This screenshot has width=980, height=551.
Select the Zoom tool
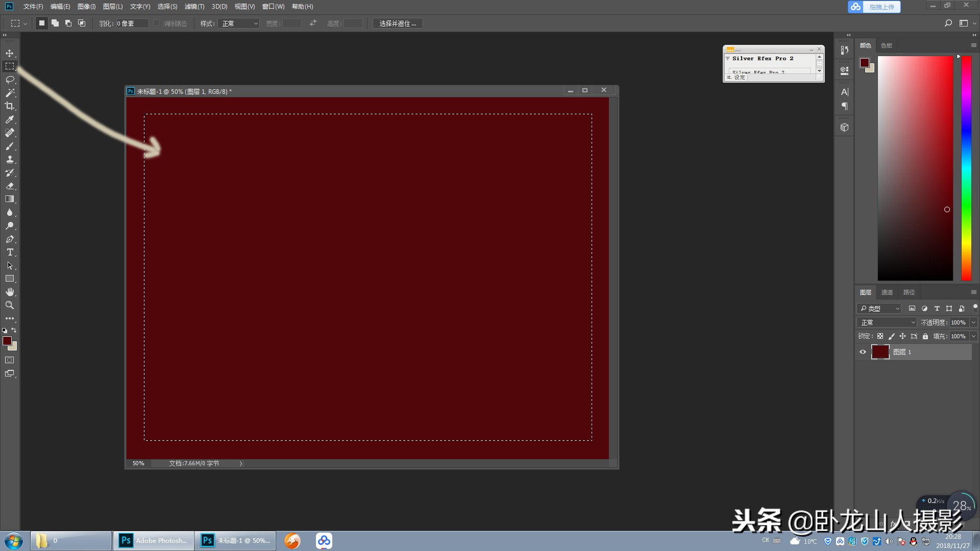(x=10, y=305)
